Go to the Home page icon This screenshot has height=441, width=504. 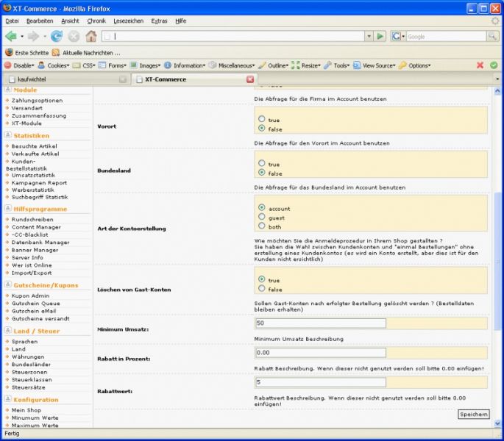(91, 36)
